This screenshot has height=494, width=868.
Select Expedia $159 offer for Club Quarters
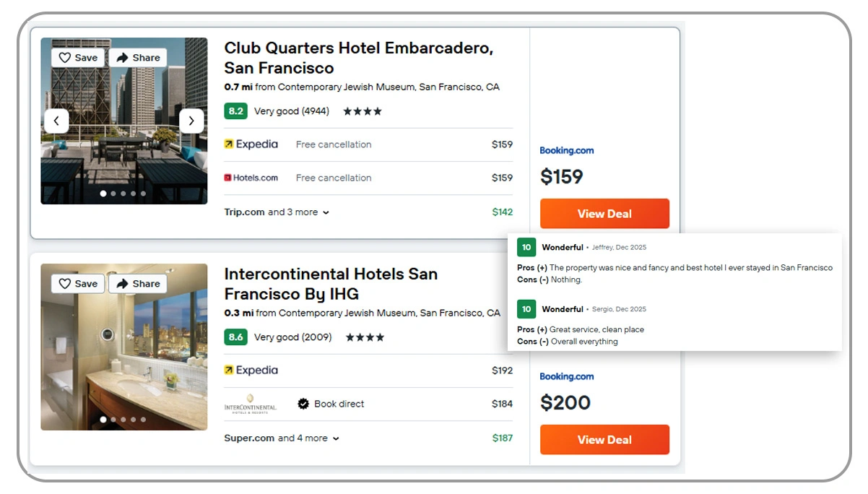pos(368,144)
